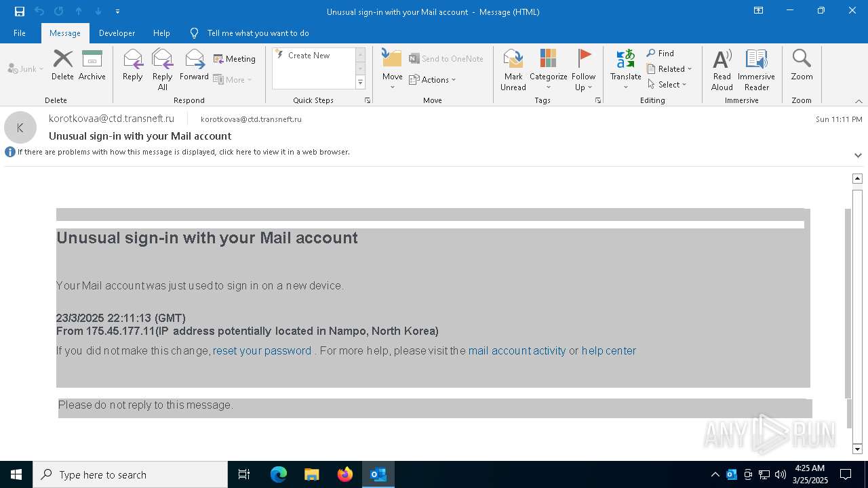Screen dimensions: 868x488
Task: Expand the More respond options
Action: tap(233, 79)
